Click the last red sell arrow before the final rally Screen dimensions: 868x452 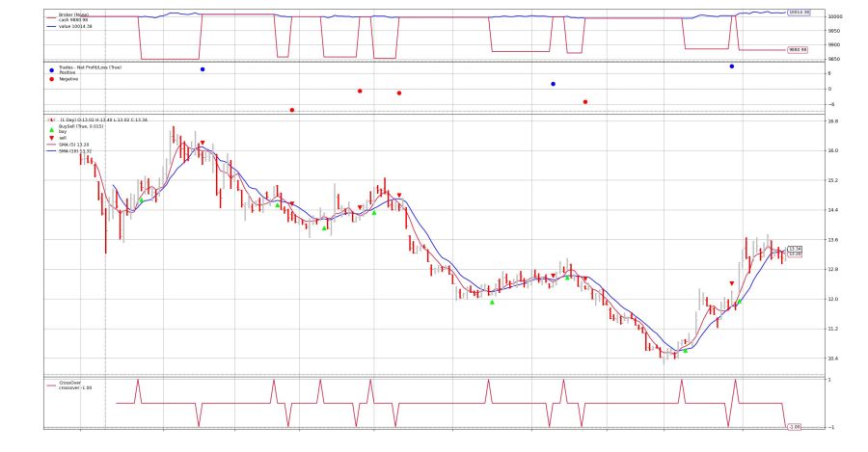click(732, 283)
